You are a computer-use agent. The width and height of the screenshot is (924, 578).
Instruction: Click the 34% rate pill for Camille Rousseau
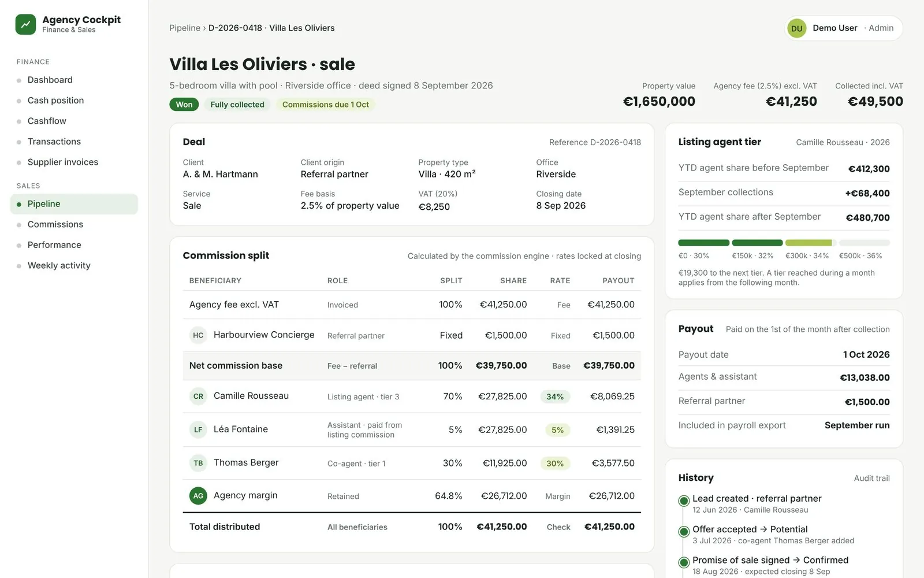[x=555, y=397]
